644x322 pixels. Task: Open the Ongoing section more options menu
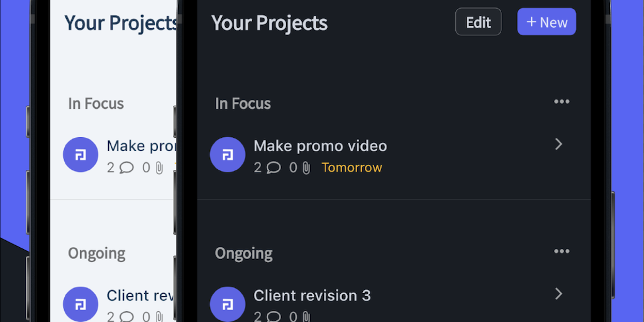561,252
